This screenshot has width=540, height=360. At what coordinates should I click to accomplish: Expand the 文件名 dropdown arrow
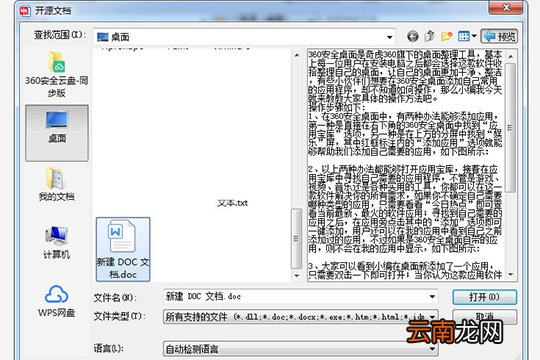tap(432, 297)
